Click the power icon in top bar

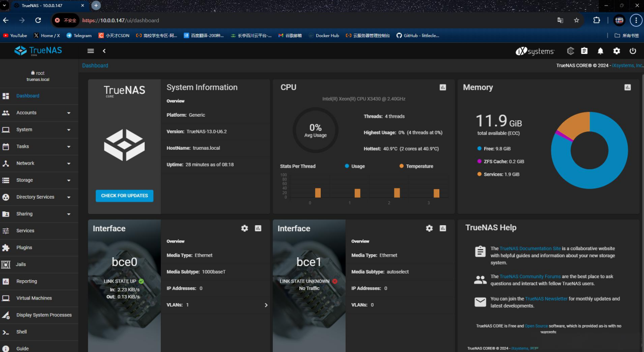[x=633, y=51]
